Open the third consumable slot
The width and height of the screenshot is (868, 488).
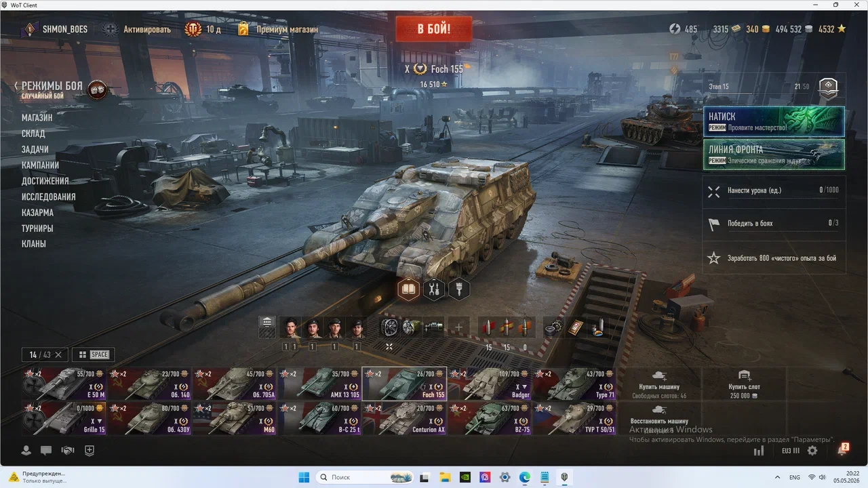click(x=597, y=327)
